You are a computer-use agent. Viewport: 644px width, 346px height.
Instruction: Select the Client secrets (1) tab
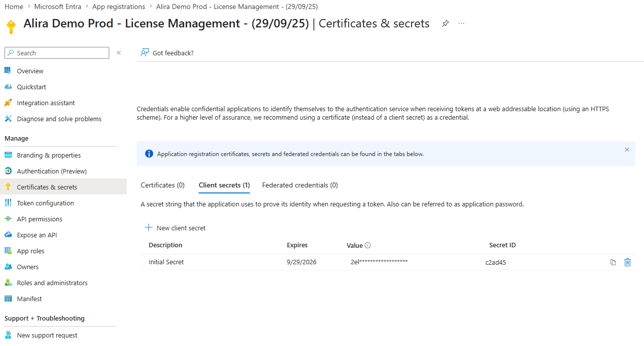224,185
